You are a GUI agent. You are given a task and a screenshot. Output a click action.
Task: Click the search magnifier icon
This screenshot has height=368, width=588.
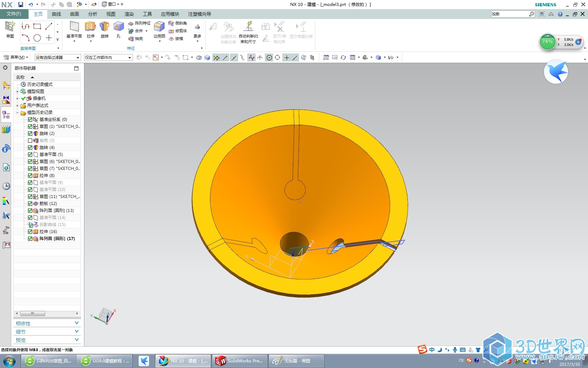(x=532, y=14)
